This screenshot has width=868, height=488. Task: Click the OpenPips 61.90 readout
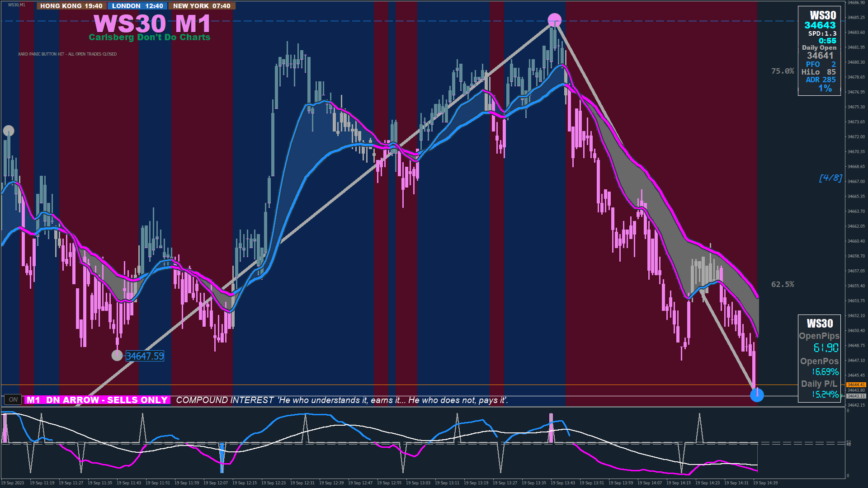click(x=826, y=347)
